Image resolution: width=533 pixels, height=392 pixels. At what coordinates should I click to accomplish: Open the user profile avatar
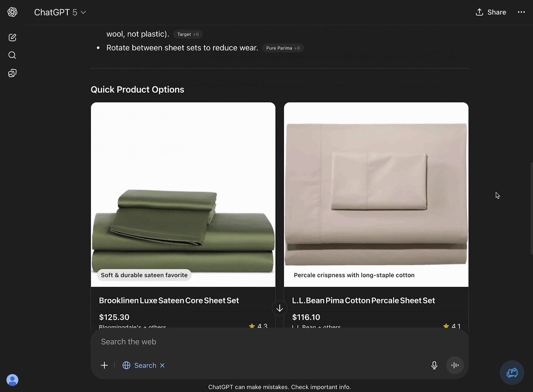[12, 380]
